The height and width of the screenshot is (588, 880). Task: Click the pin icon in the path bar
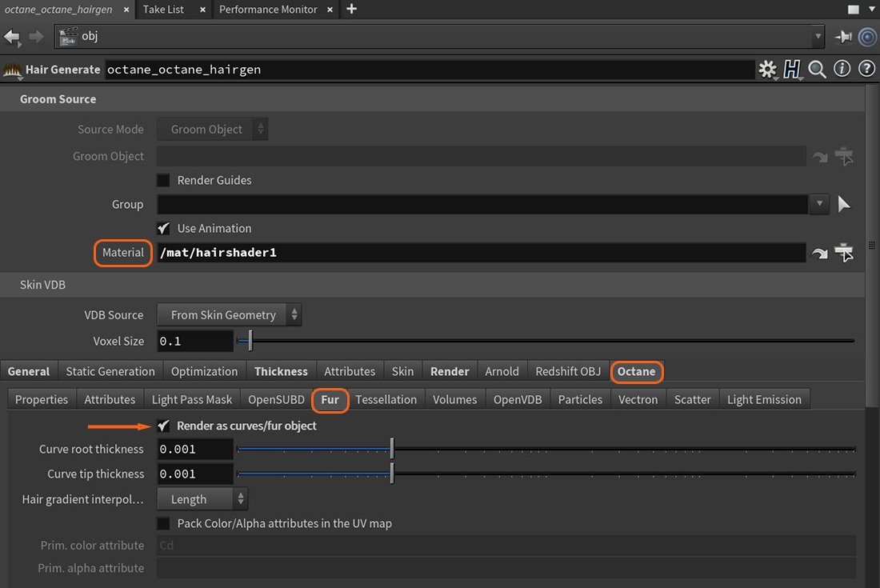point(842,36)
